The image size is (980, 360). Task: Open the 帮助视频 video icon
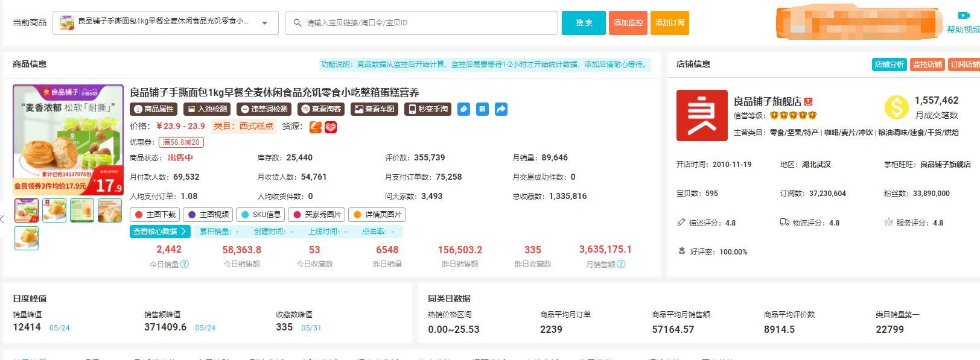(x=963, y=16)
